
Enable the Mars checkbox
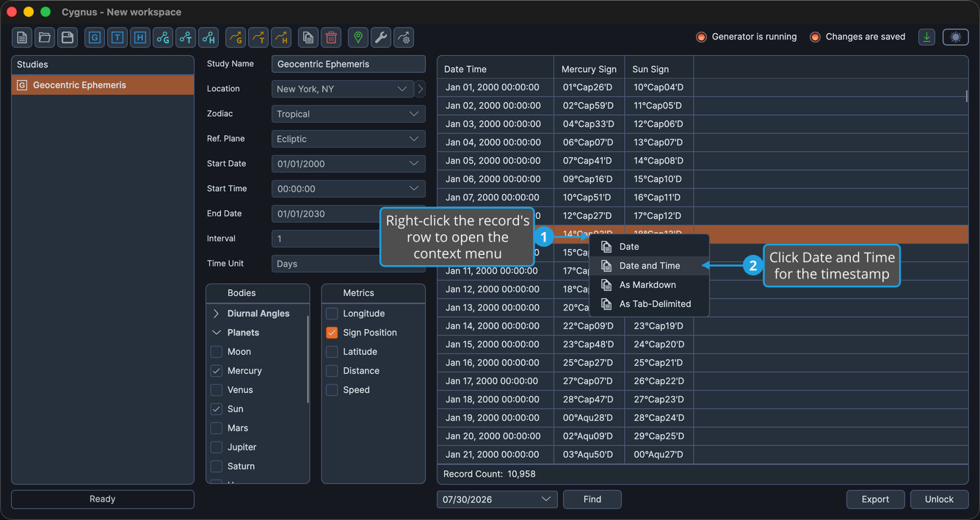pos(217,428)
